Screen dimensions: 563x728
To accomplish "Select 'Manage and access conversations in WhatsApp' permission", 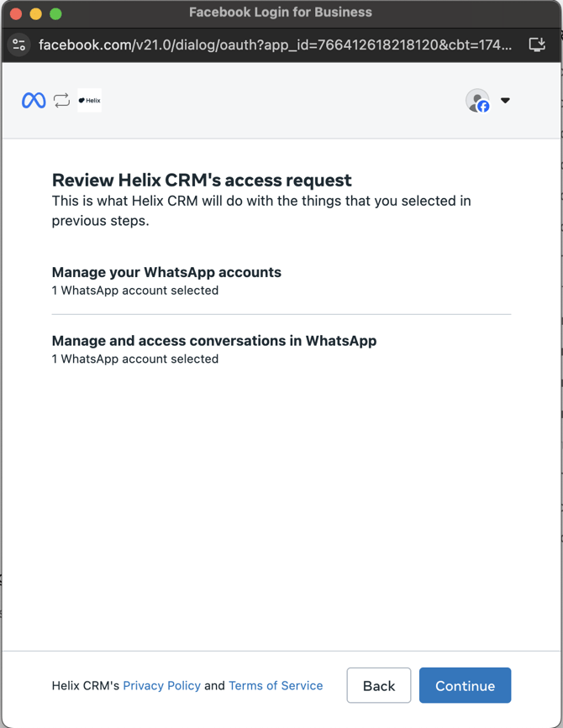I will point(213,341).
